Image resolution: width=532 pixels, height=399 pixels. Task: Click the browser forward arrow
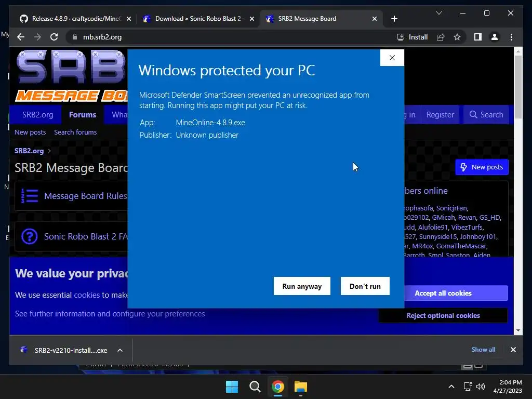point(37,37)
